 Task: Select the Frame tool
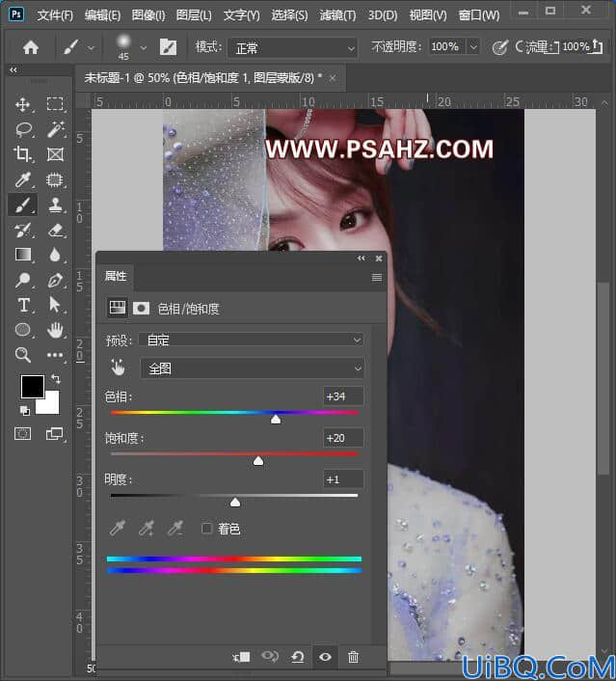click(x=55, y=154)
